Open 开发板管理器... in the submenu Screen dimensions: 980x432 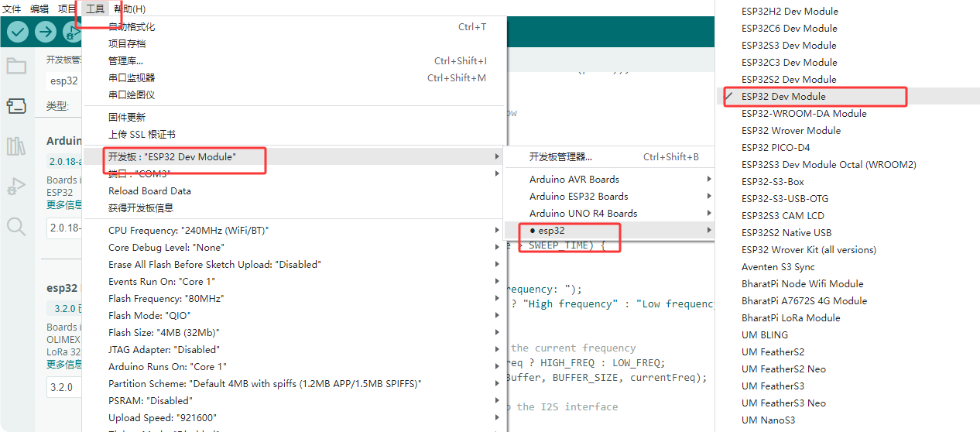[x=609, y=156]
